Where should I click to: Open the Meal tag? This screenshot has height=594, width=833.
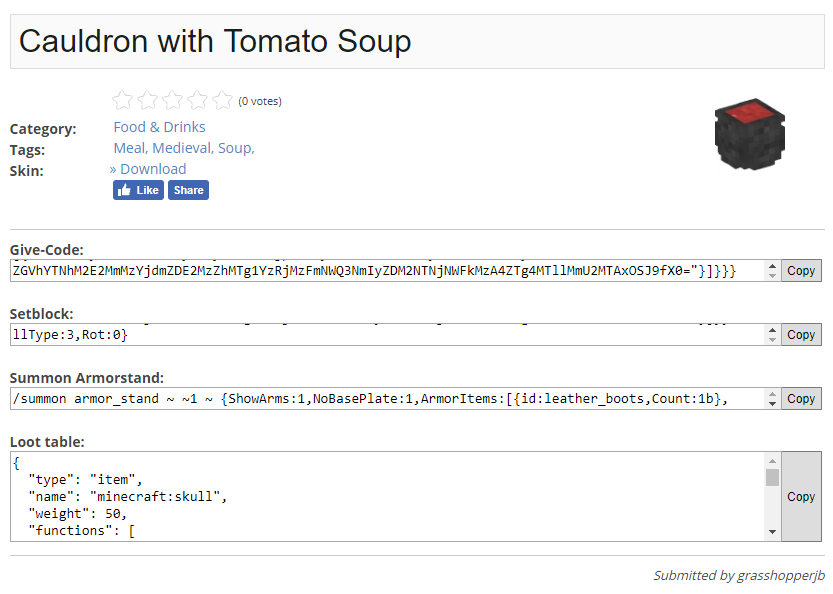pos(130,148)
